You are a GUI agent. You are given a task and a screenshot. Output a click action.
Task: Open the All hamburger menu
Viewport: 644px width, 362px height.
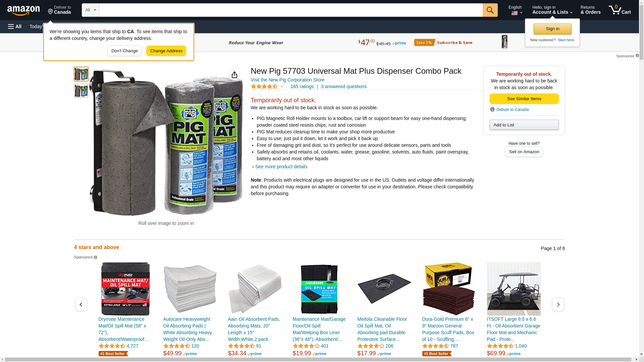click(x=15, y=26)
